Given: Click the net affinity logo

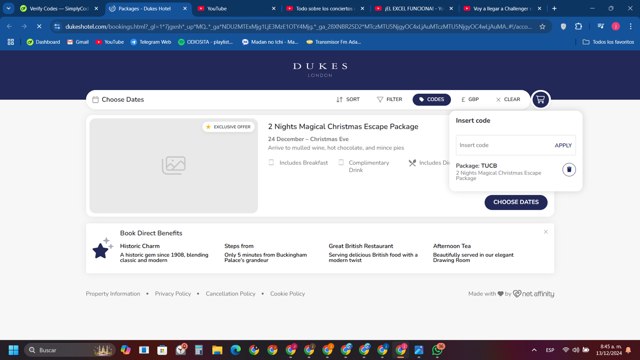Looking at the screenshot, I should [x=533, y=293].
